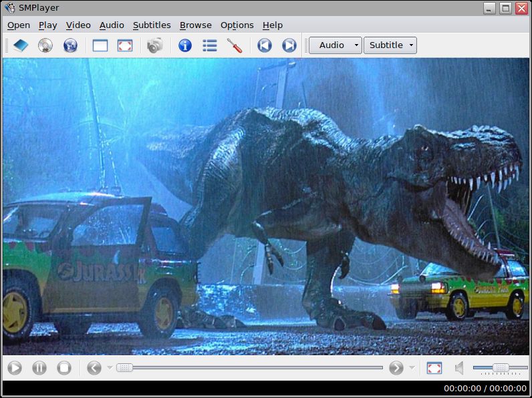Maximize the SMPlayer window

click(505, 8)
